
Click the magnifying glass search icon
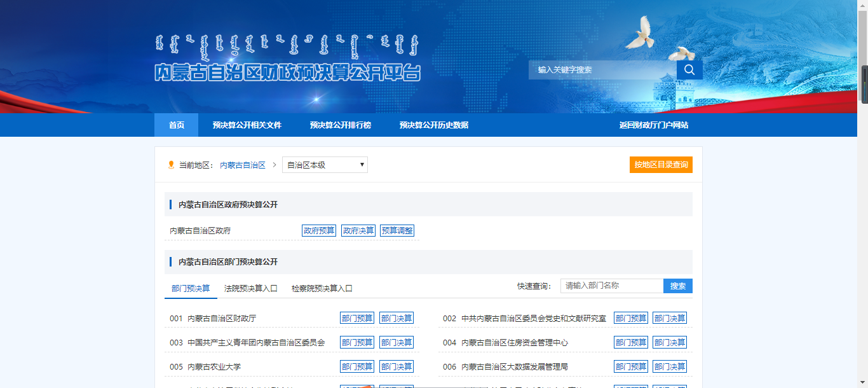tap(689, 70)
